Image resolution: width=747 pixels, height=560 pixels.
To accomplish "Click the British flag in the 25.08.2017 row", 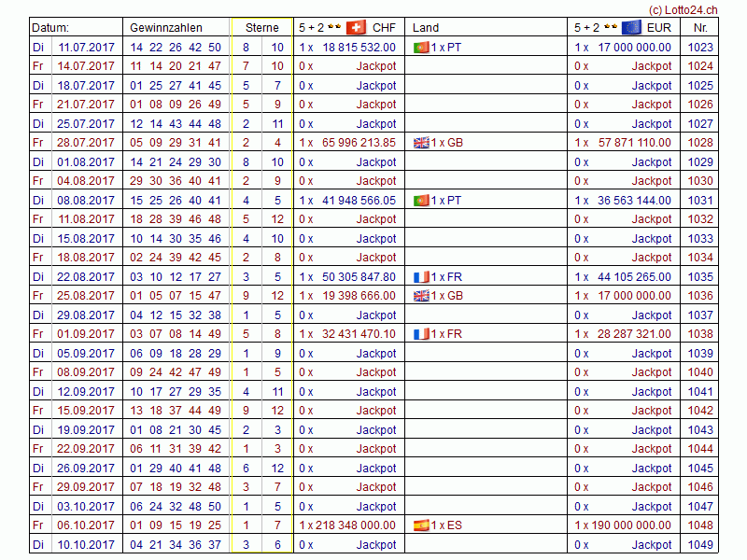I will 421,296.
